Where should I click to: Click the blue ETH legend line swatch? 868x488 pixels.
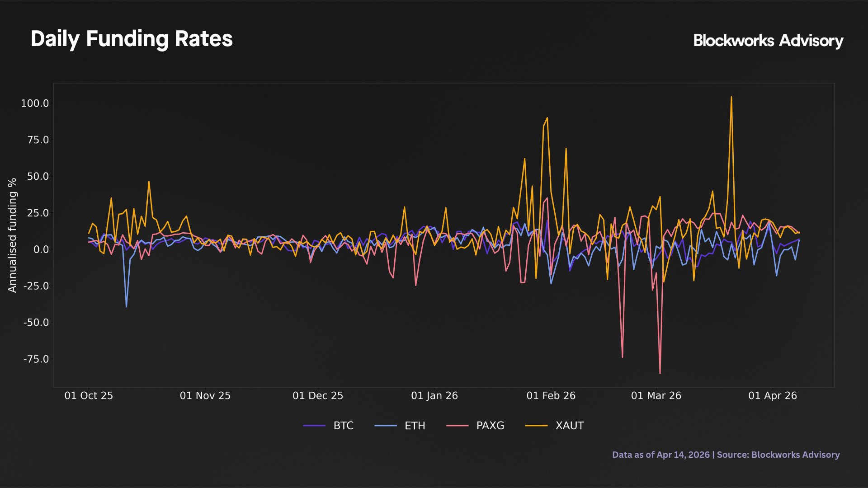coord(386,426)
